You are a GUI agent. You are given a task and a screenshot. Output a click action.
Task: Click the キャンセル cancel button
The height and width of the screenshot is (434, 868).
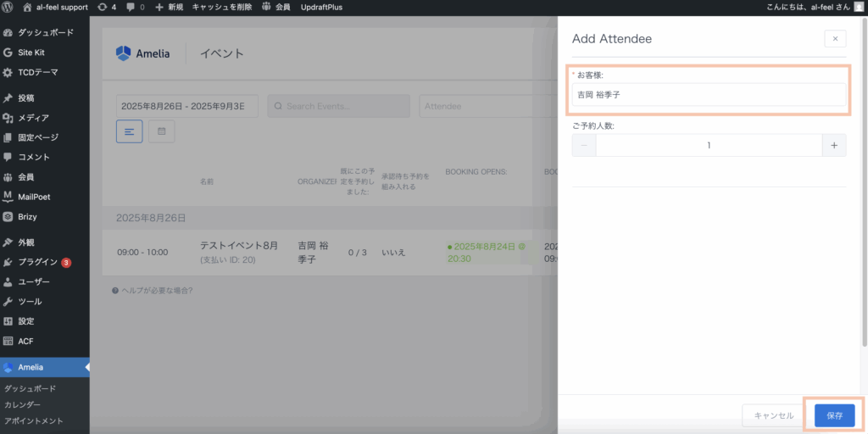tap(773, 415)
